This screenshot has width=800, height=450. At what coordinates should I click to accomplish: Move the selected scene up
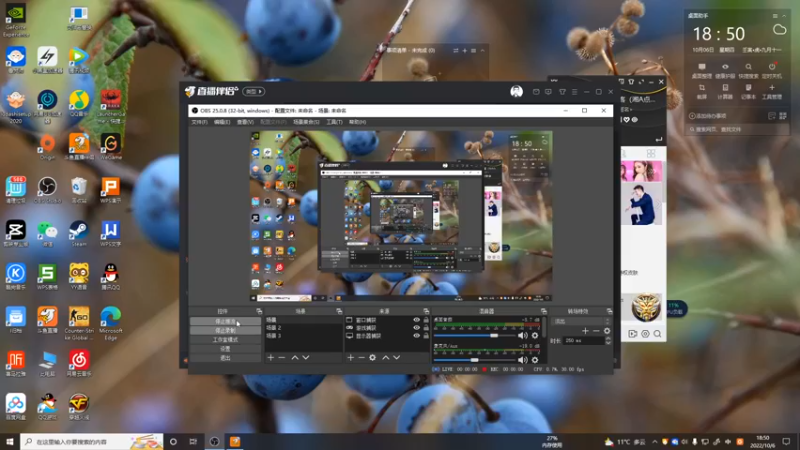tap(295, 358)
